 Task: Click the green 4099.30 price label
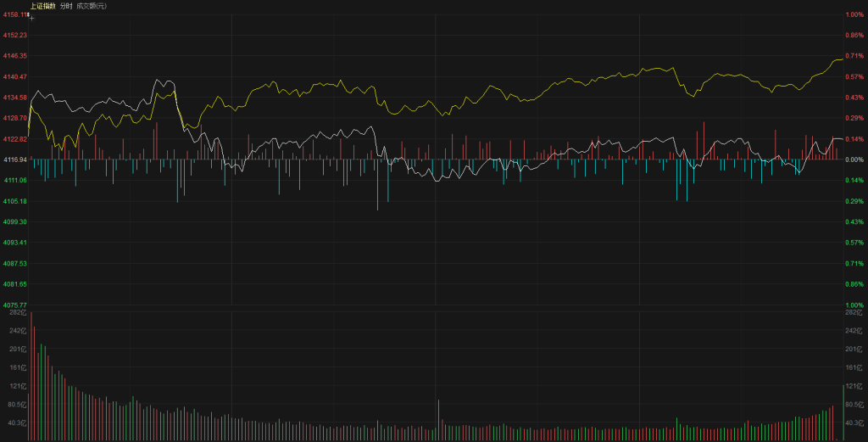(14, 221)
